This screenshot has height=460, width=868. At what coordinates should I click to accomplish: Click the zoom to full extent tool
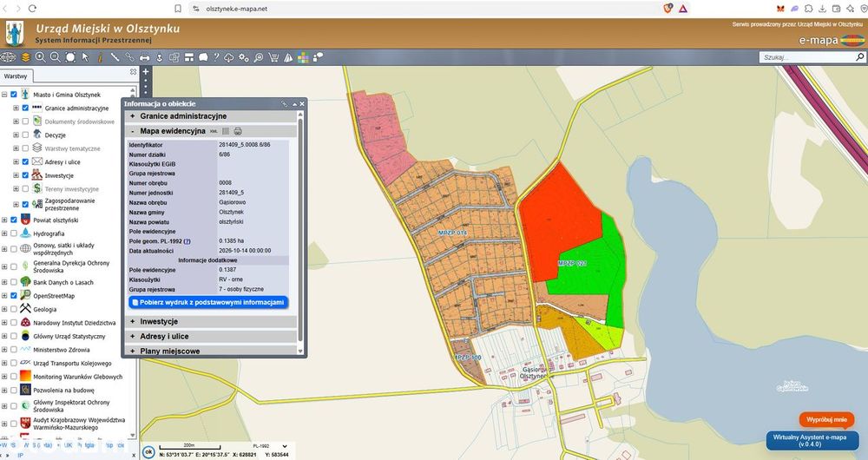pos(70,57)
